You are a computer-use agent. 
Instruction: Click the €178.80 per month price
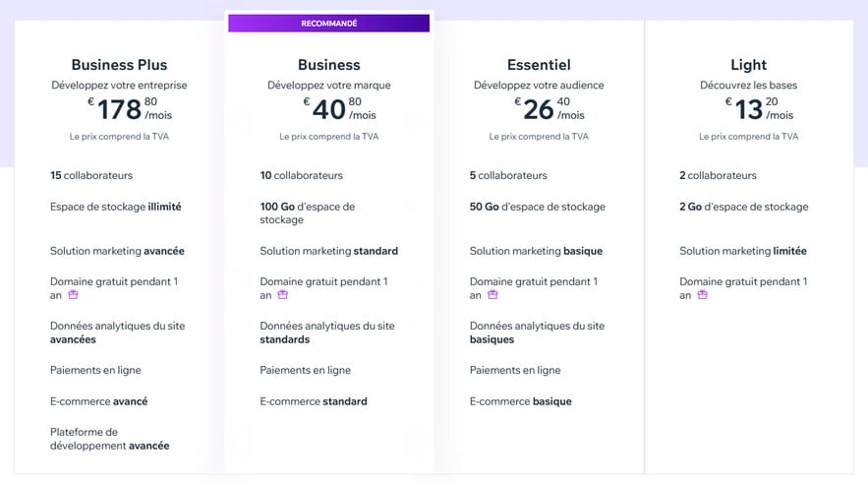[x=130, y=108]
